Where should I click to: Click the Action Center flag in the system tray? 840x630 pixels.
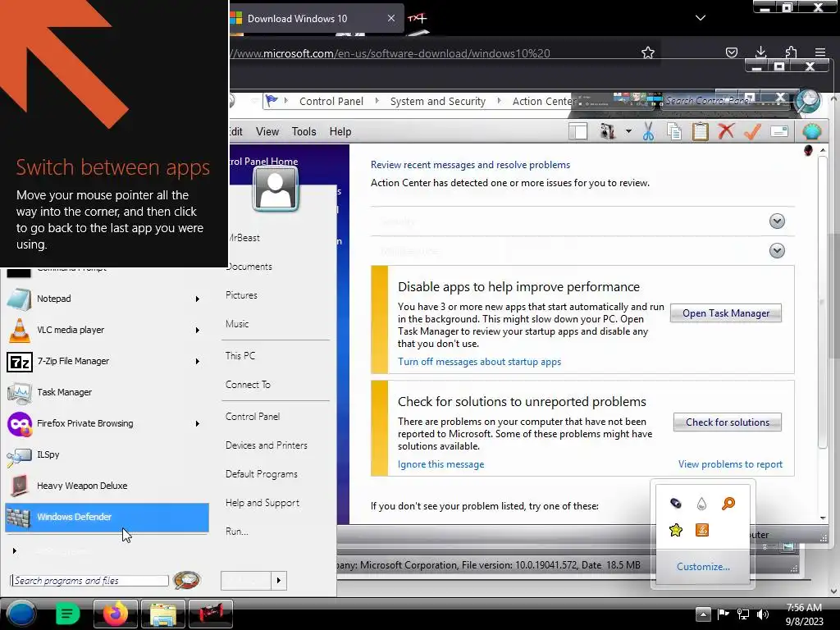pyautogui.click(x=724, y=614)
